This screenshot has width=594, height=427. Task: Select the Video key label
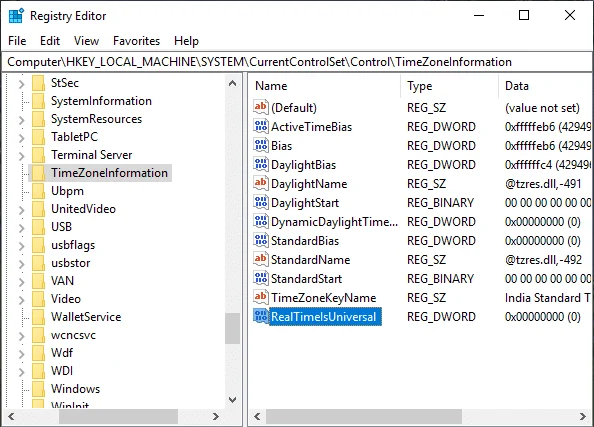pos(66,299)
